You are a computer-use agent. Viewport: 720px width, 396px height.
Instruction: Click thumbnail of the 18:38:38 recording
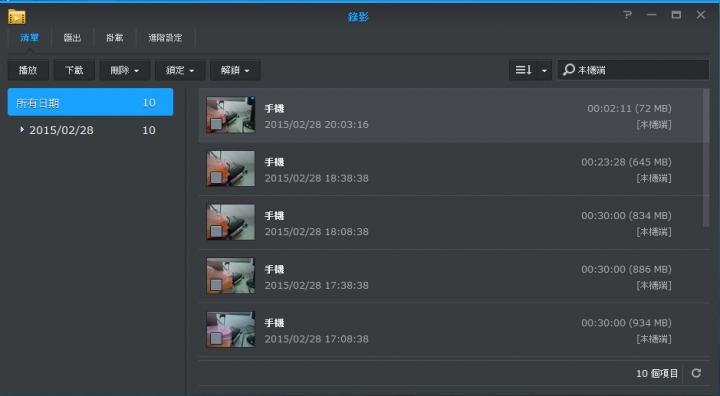coord(231,169)
